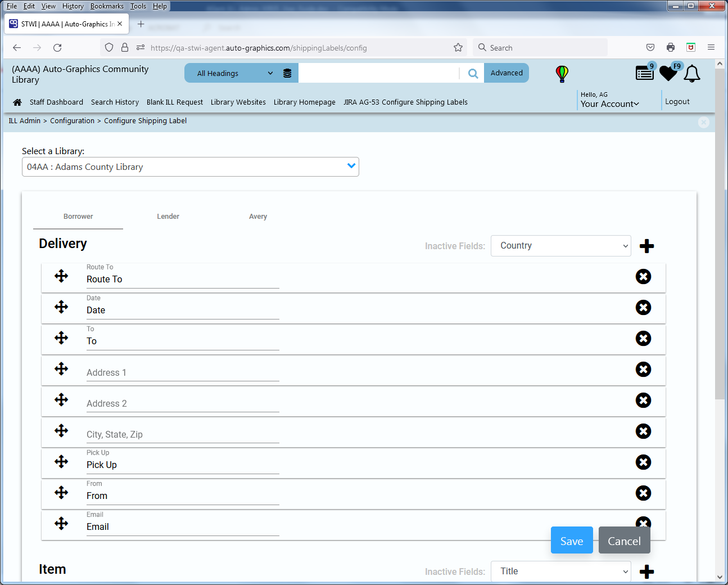Image resolution: width=728 pixels, height=585 pixels.
Task: Click move handle for Address 2 row
Action: point(61,399)
